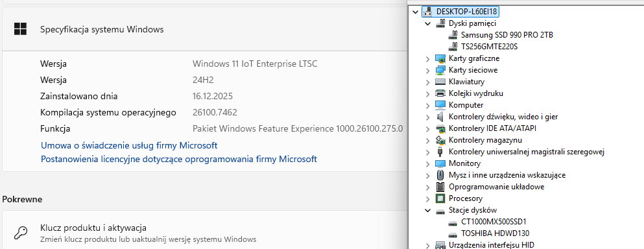
Task: Expand Kontrolery uniwersalnej magistrali szeregowej
Action: point(427,152)
